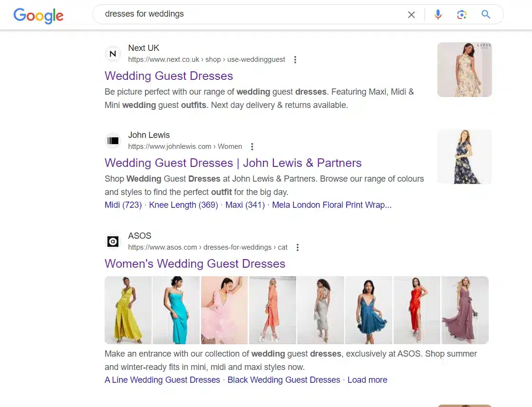Open 'A Line Wedding Guest Dresses' sitelink

(x=162, y=380)
